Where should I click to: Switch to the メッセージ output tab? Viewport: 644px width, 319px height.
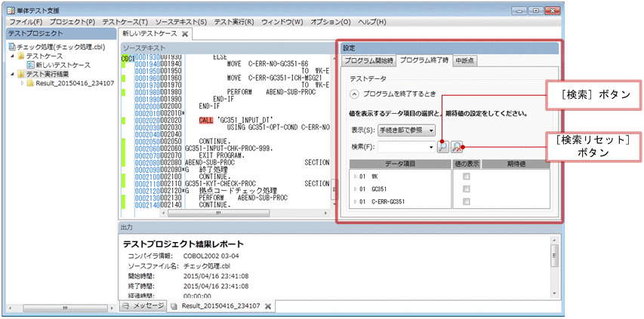click(x=142, y=306)
